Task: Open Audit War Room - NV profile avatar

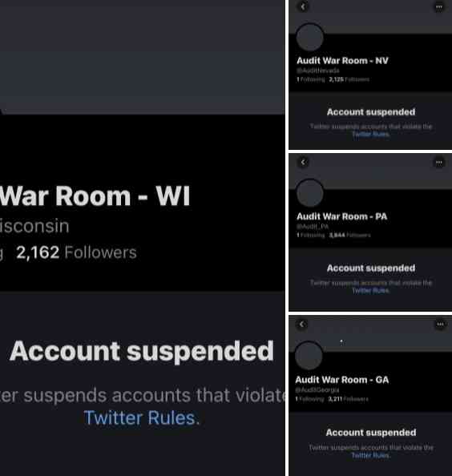Action: tap(309, 38)
